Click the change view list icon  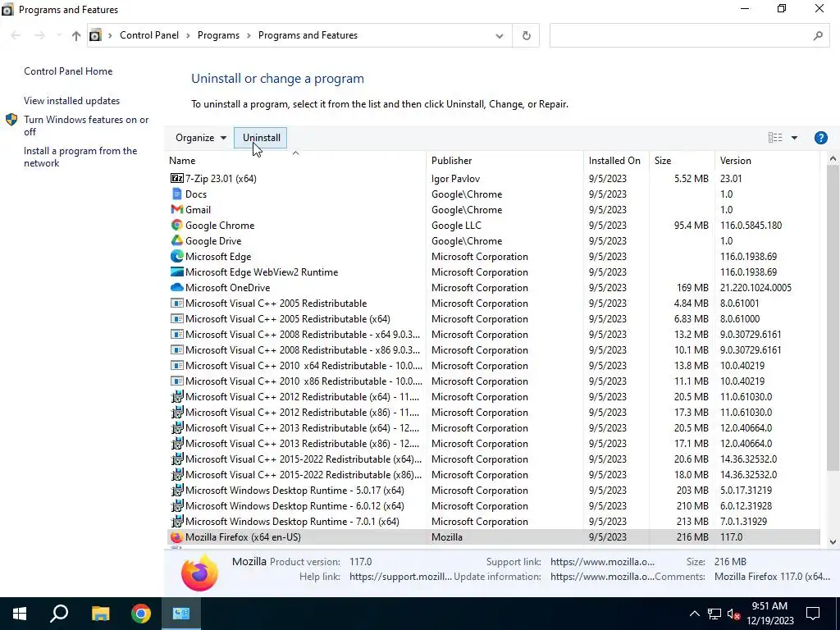[774, 138]
